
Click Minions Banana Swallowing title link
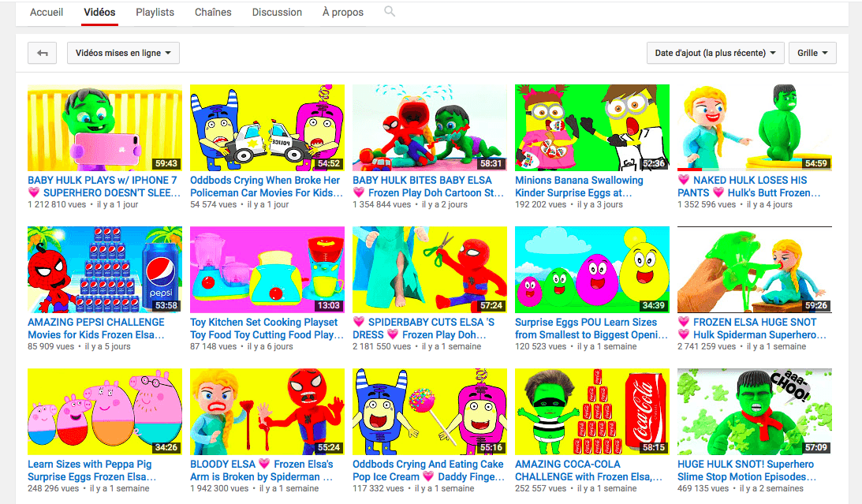579,186
